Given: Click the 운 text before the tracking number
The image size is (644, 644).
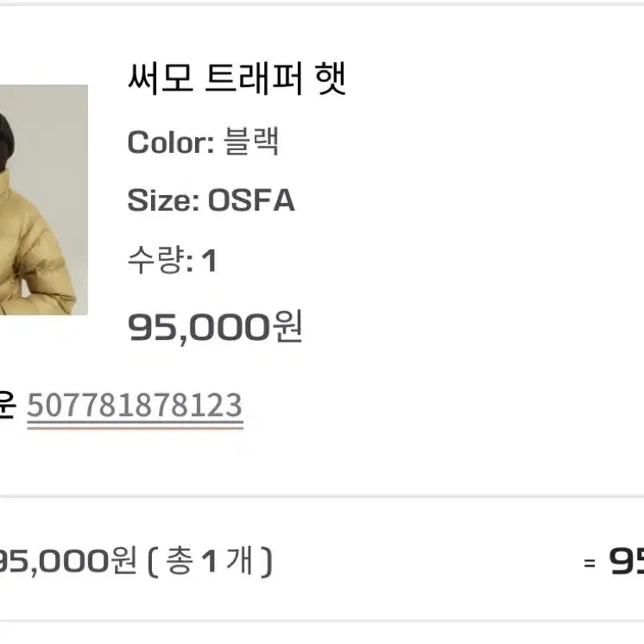Looking at the screenshot, I should pyautogui.click(x=7, y=406).
